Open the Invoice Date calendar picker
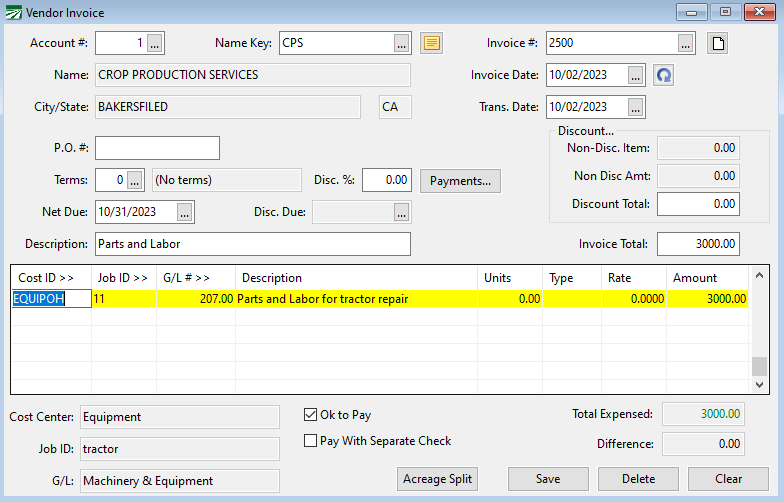The height and width of the screenshot is (502, 784). (x=636, y=75)
